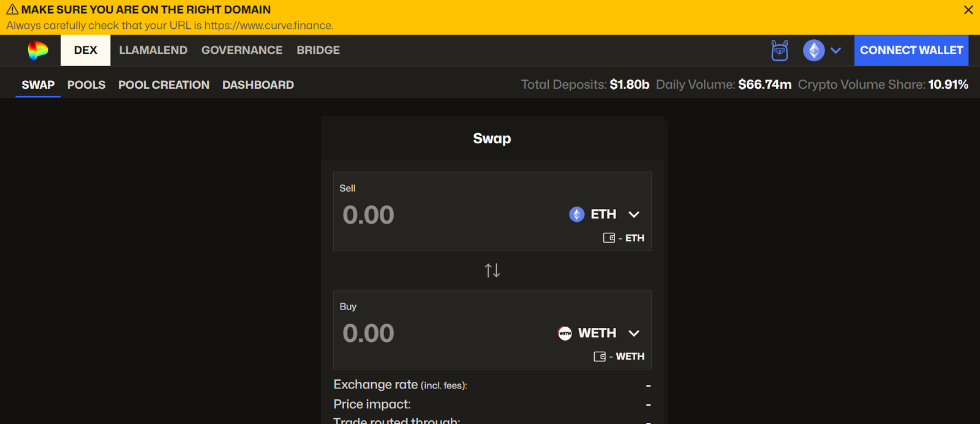
Task: Click the llama mascot icon
Action: 780,50
